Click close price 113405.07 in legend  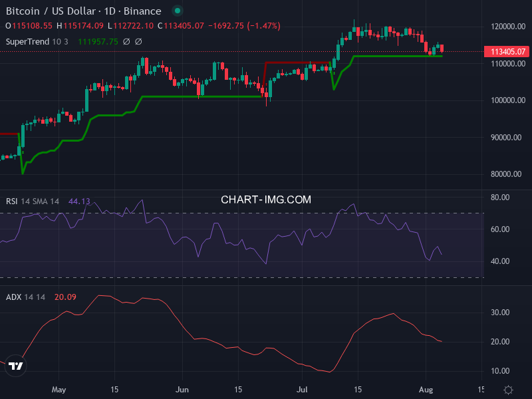(x=184, y=26)
